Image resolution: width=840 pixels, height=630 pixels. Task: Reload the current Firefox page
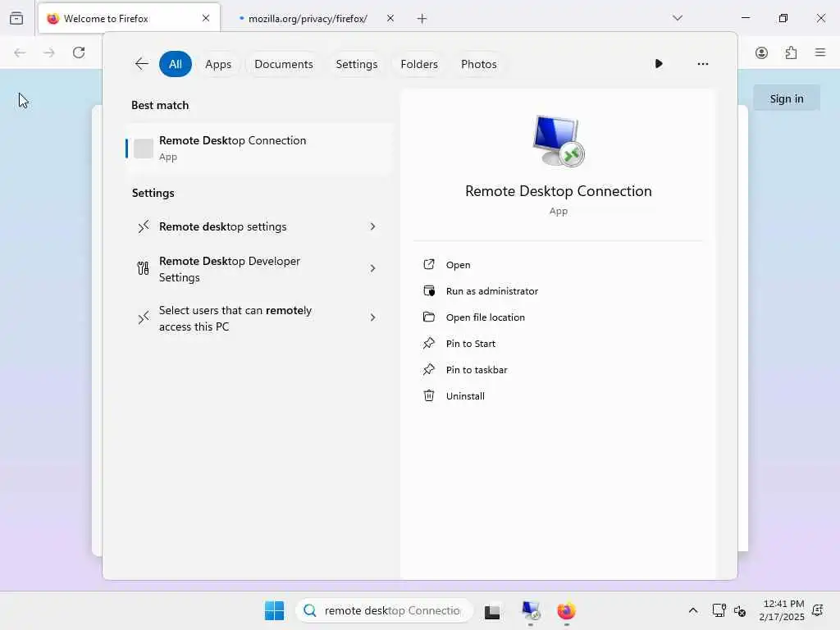click(79, 52)
